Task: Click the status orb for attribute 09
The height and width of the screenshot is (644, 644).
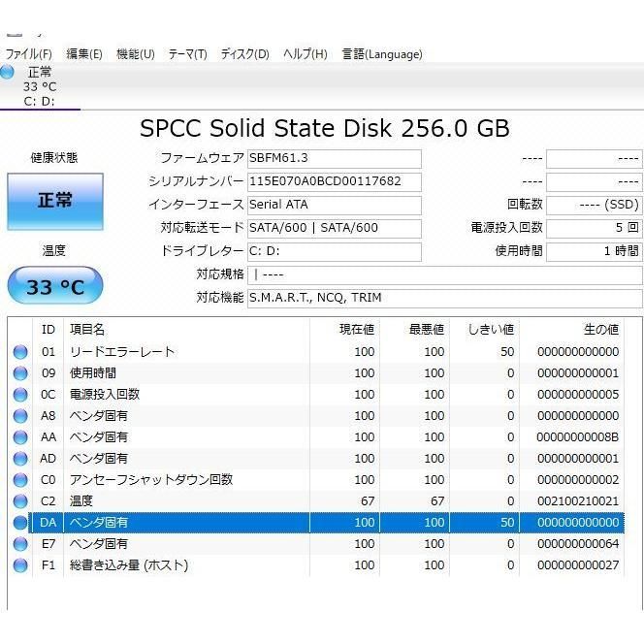Action: (20, 373)
